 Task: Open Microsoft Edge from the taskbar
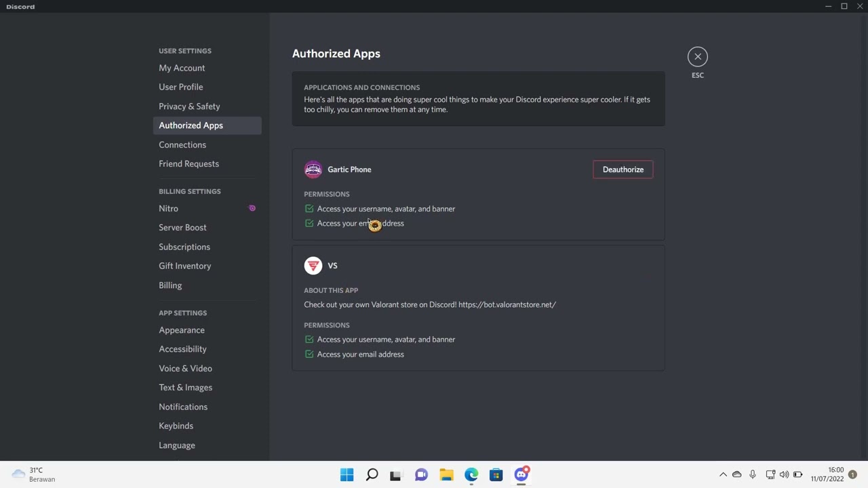[471, 474]
